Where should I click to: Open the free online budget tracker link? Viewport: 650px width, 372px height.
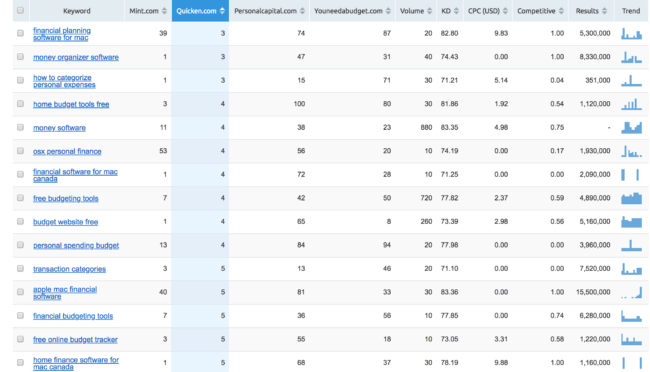[x=75, y=340]
